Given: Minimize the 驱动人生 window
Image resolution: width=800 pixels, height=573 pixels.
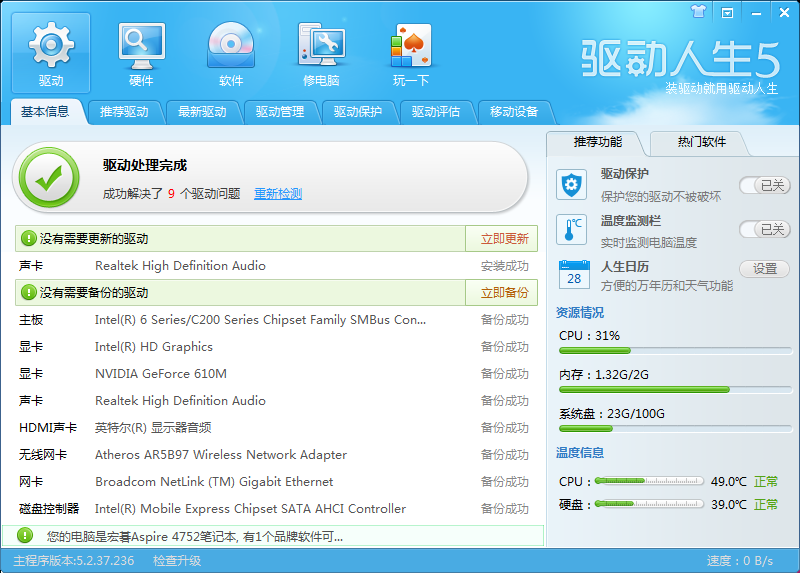Looking at the screenshot, I should 756,13.
